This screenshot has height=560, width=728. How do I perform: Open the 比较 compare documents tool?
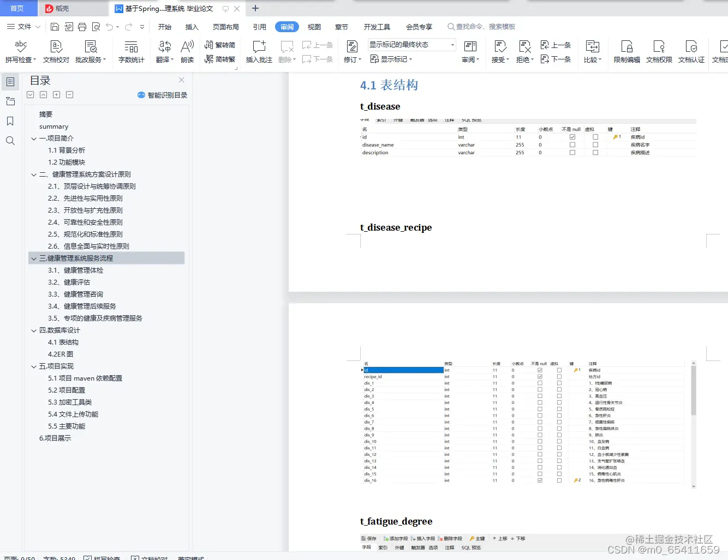(593, 52)
